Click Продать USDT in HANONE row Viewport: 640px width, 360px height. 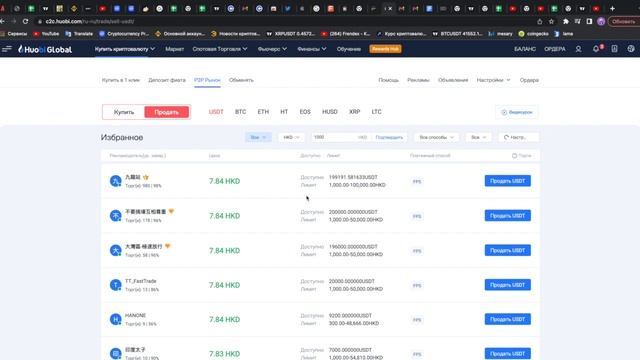508,319
